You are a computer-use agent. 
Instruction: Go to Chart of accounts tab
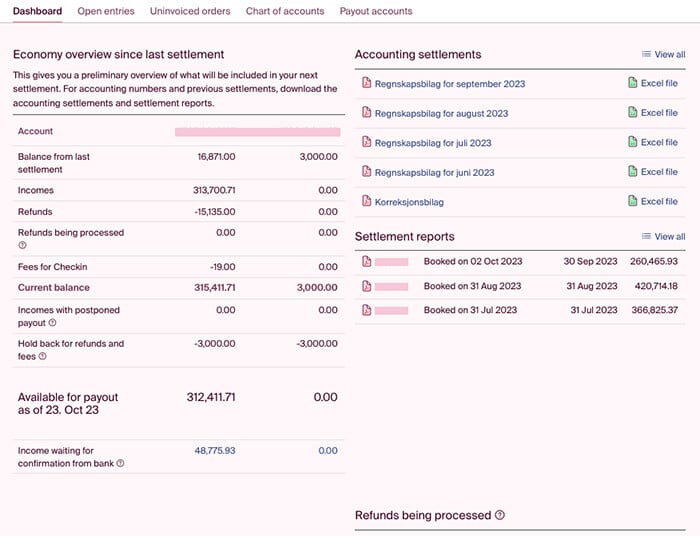(x=285, y=11)
